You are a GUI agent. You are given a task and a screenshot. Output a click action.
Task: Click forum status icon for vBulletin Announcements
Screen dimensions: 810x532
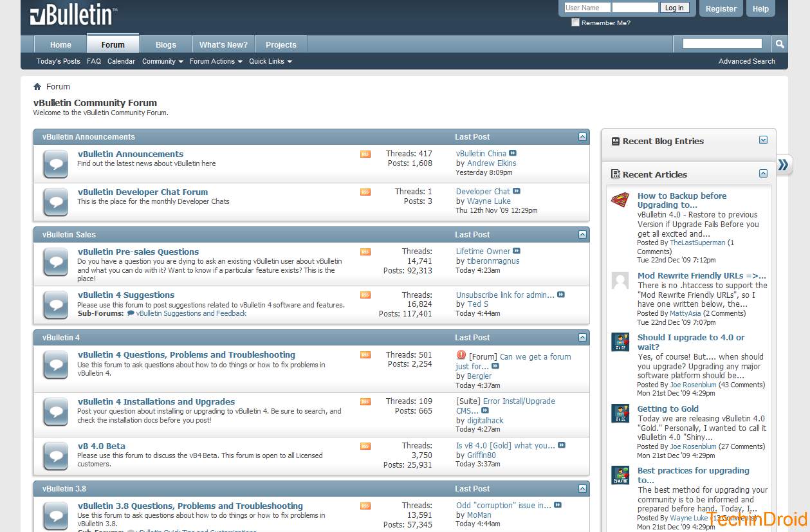click(x=55, y=164)
